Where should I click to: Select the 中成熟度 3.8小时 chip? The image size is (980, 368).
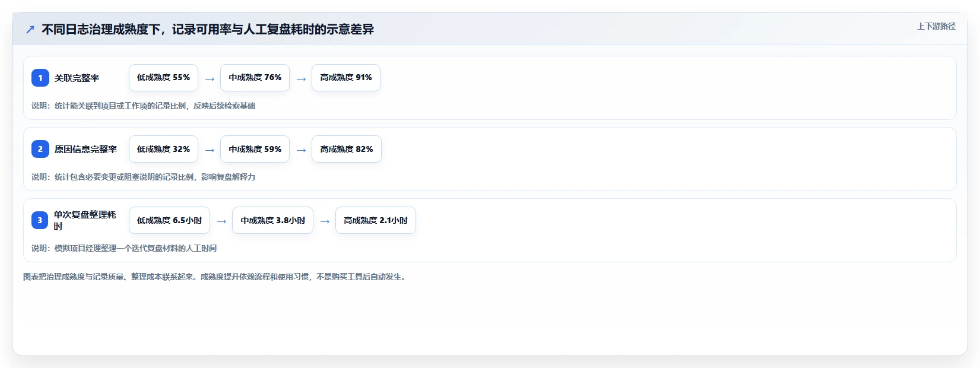click(x=272, y=220)
